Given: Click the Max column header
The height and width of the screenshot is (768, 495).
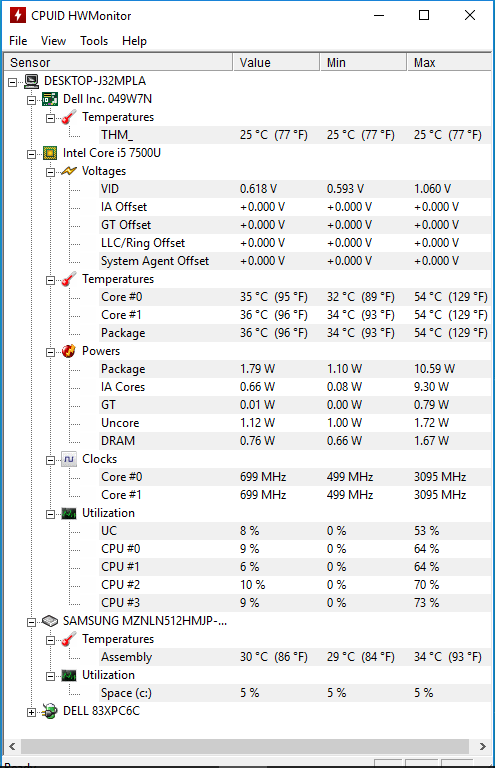Looking at the screenshot, I should click(449, 63).
